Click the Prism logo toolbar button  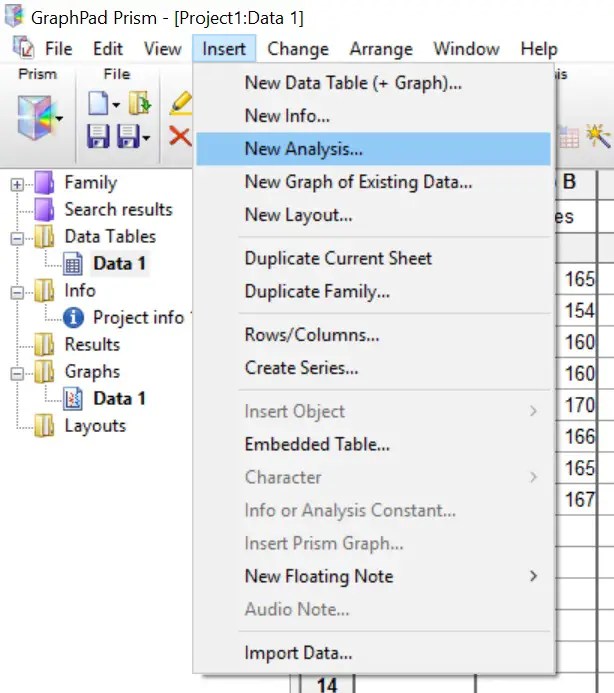[34, 118]
